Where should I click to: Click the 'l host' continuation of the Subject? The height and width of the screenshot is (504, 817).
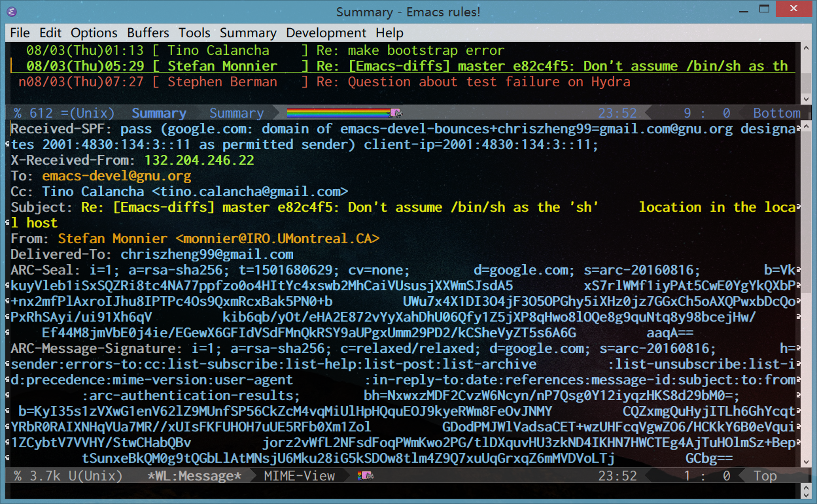[x=34, y=223]
